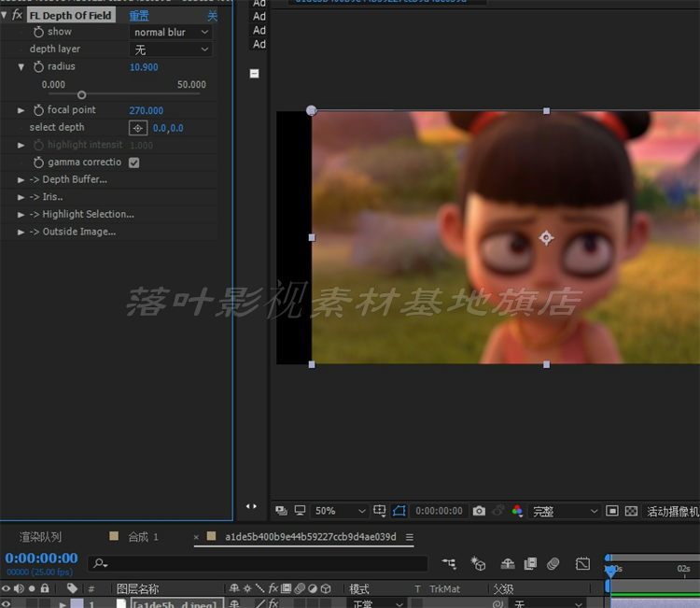Click the select depth crosshair picker button
This screenshot has width=700, height=608.
tap(138, 128)
